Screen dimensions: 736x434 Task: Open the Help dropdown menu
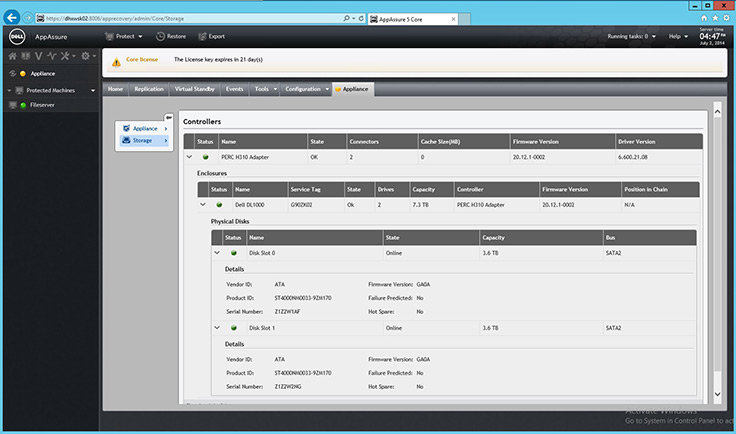tap(678, 36)
